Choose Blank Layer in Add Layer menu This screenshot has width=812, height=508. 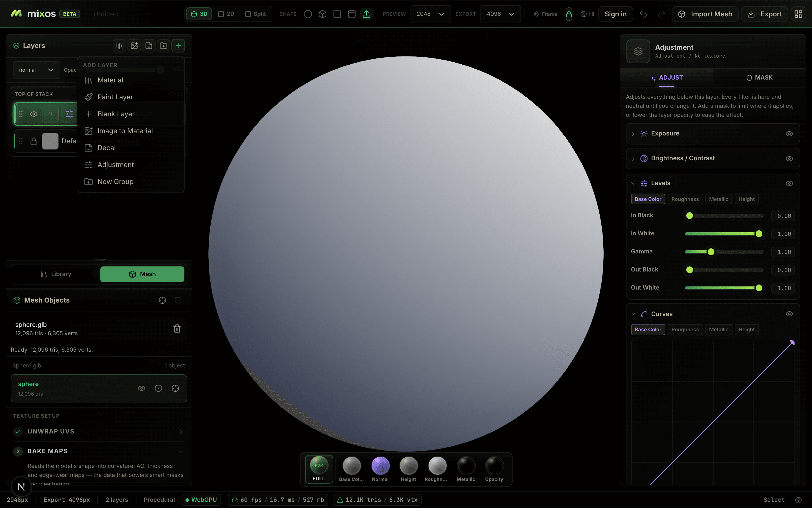131,114
